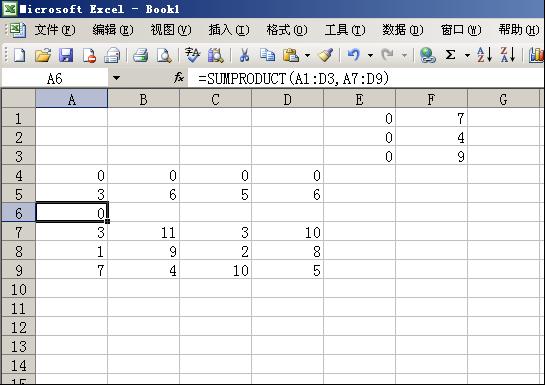
Task: Save the workbook using the floppy disk icon
Action: [66, 55]
